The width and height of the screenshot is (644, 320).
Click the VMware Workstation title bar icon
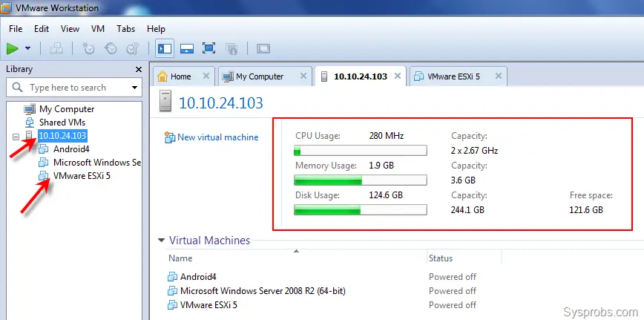click(5, 8)
